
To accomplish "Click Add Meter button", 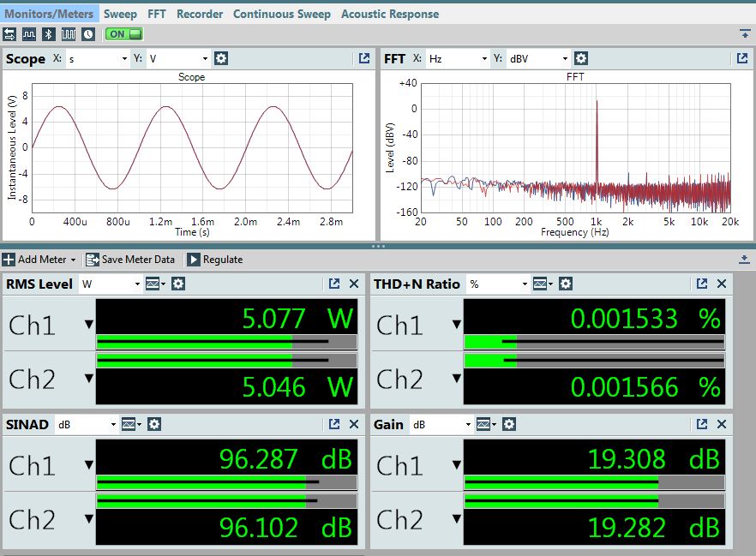I will [x=39, y=260].
